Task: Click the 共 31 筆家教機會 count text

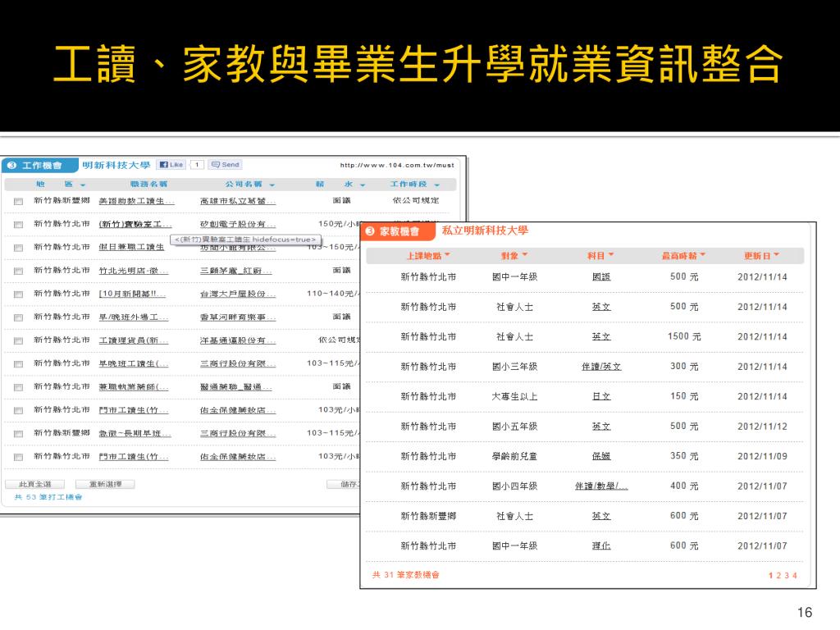Action: tap(405, 575)
